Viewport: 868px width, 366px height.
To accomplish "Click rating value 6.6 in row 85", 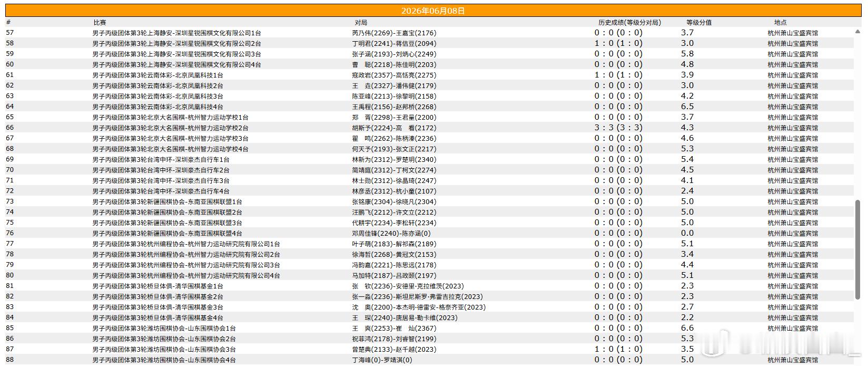I will coord(687,328).
